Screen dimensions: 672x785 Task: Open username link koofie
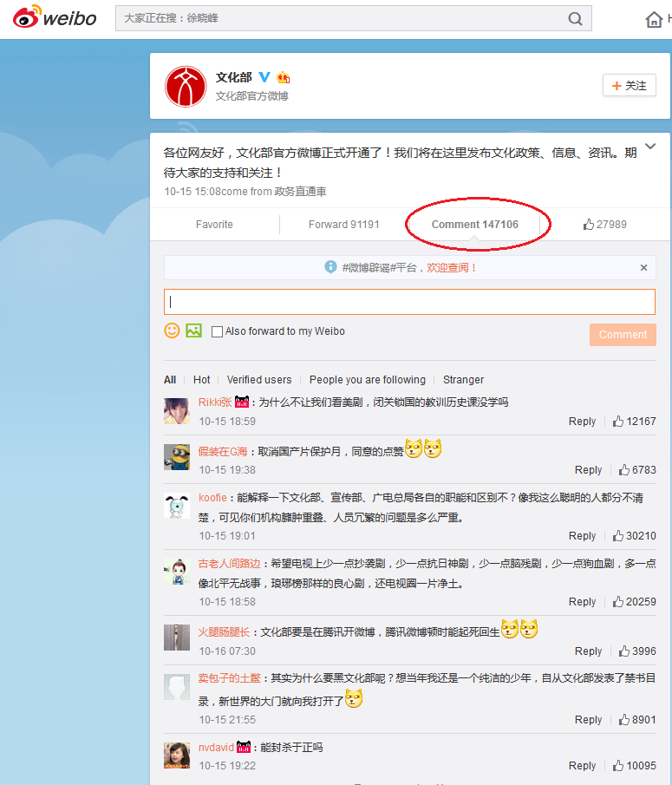click(x=212, y=498)
